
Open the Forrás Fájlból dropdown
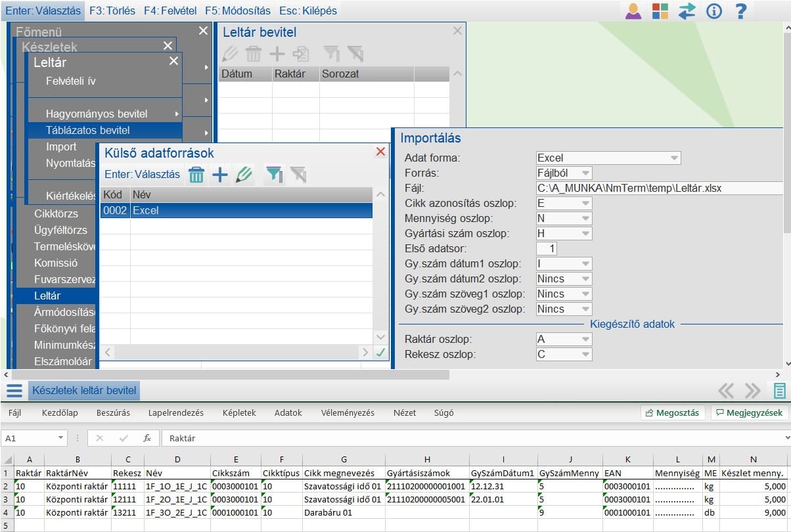click(585, 173)
